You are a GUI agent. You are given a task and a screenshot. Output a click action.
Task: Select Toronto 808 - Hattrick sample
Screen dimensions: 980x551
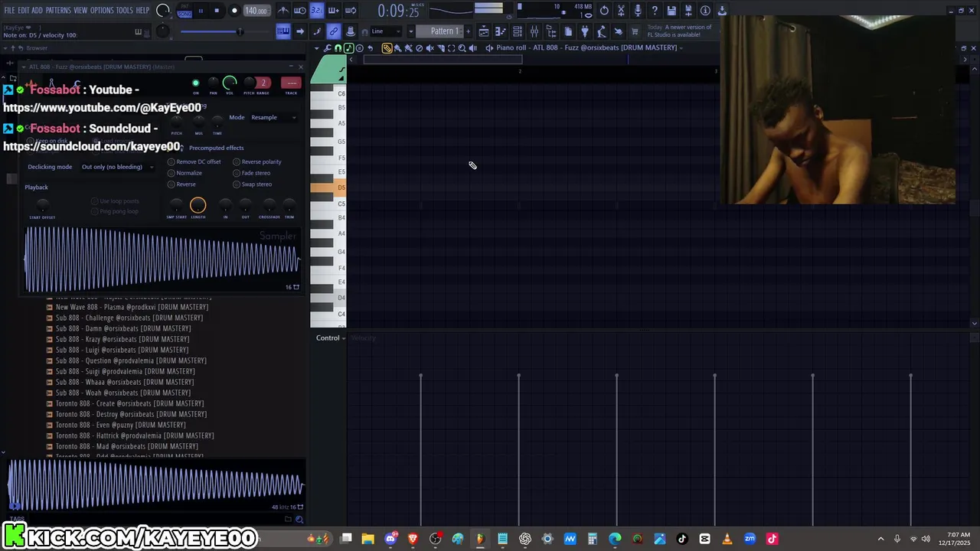[x=135, y=435]
